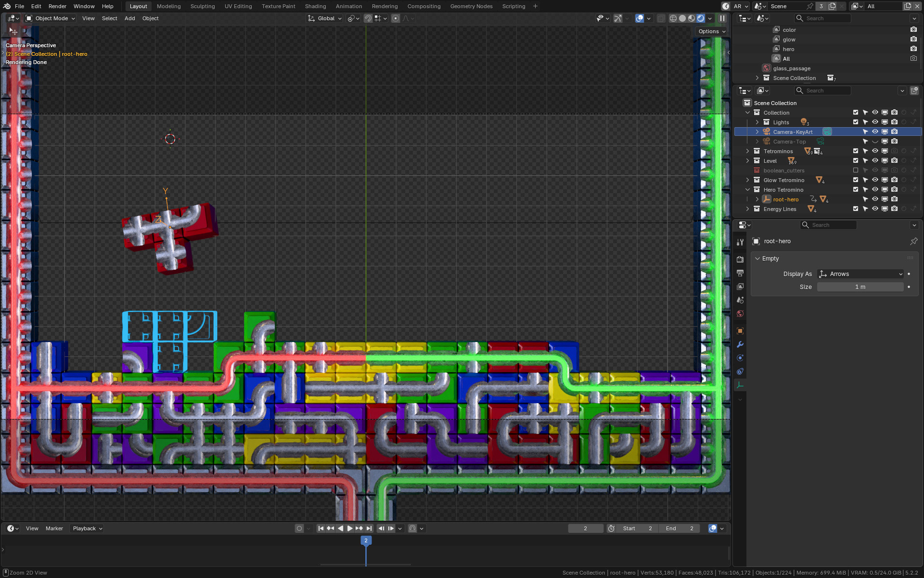Uncheck the Lights collection checkbox

coord(856,122)
